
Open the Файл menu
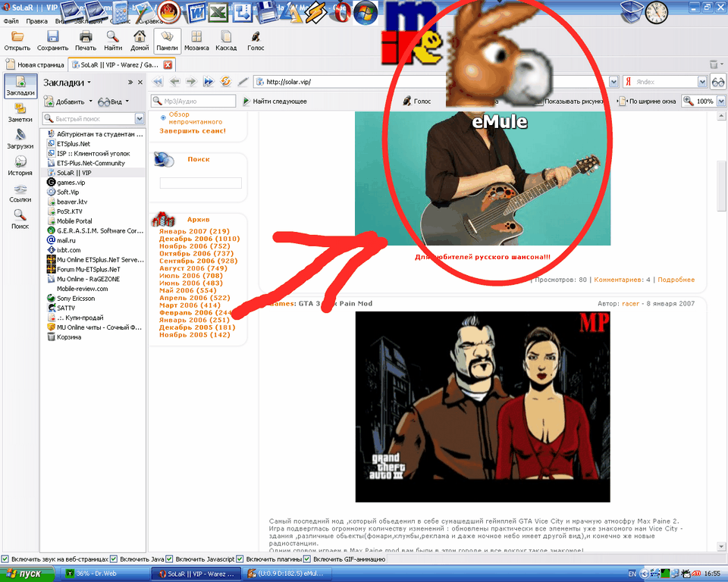click(x=11, y=21)
